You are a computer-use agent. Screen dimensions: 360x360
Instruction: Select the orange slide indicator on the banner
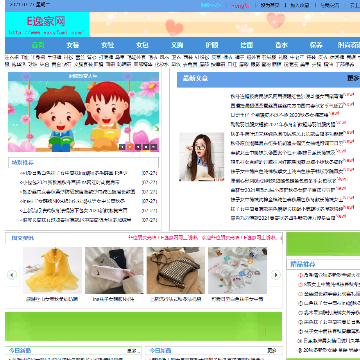pos(131,146)
